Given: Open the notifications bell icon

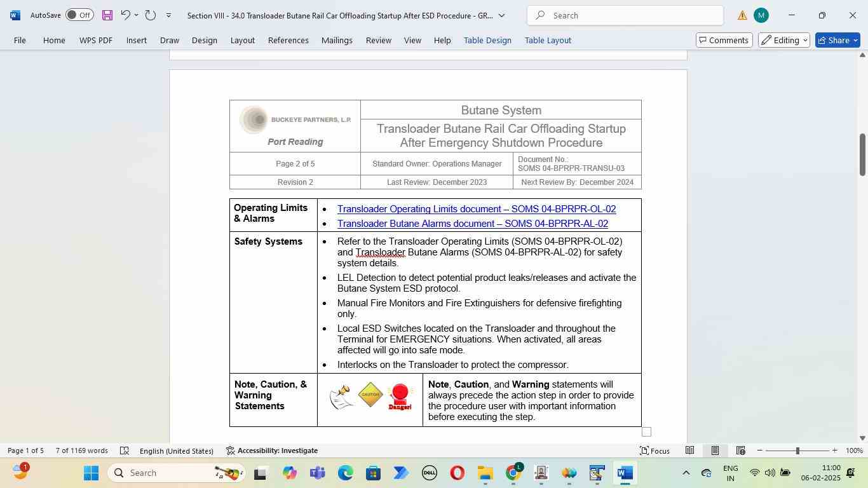Looking at the screenshot, I should click(850, 473).
